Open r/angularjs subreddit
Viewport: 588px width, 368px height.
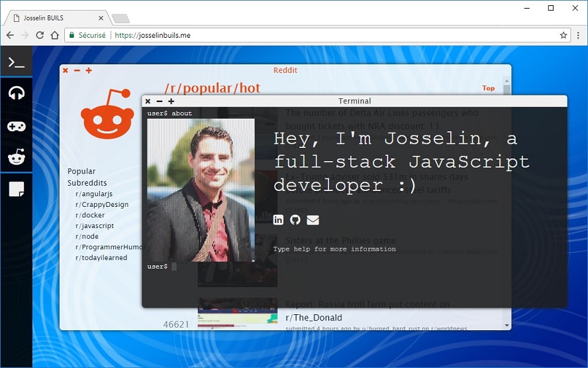[94, 194]
